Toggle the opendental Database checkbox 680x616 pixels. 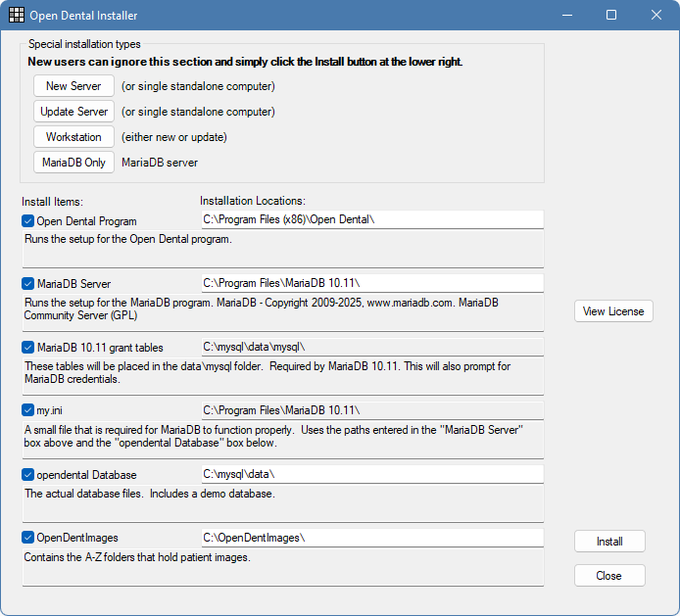pos(27,475)
